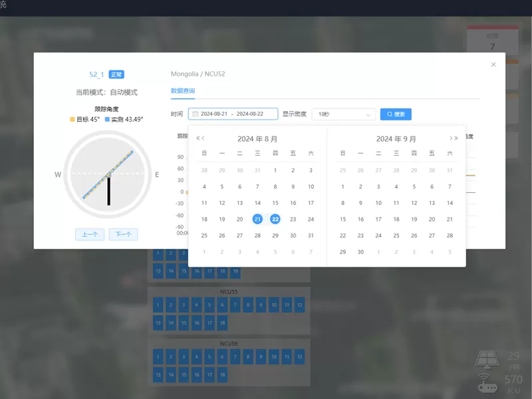Screen dimensions: 532x399
Task: Close the tracker detail dialog
Action: pos(493,65)
